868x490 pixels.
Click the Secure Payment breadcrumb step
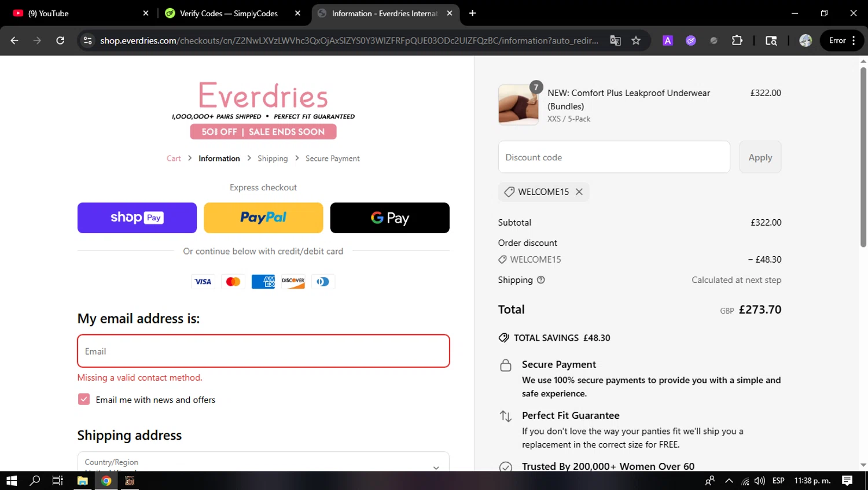coord(333,159)
